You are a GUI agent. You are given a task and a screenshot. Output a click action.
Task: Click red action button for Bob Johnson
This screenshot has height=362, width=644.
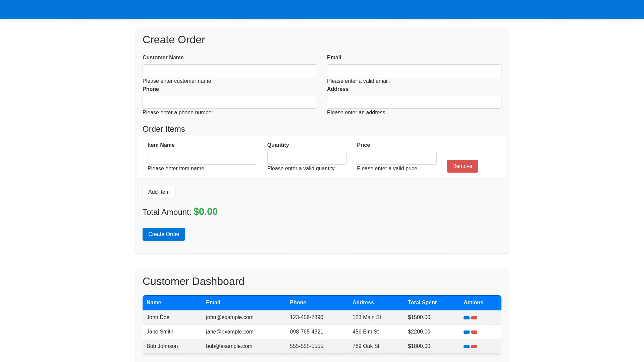pos(474,347)
